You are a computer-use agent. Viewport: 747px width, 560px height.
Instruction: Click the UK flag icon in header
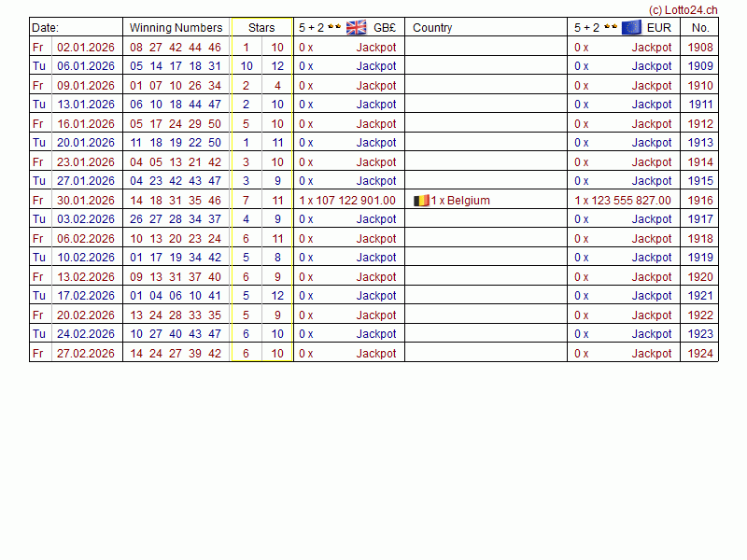[357, 27]
